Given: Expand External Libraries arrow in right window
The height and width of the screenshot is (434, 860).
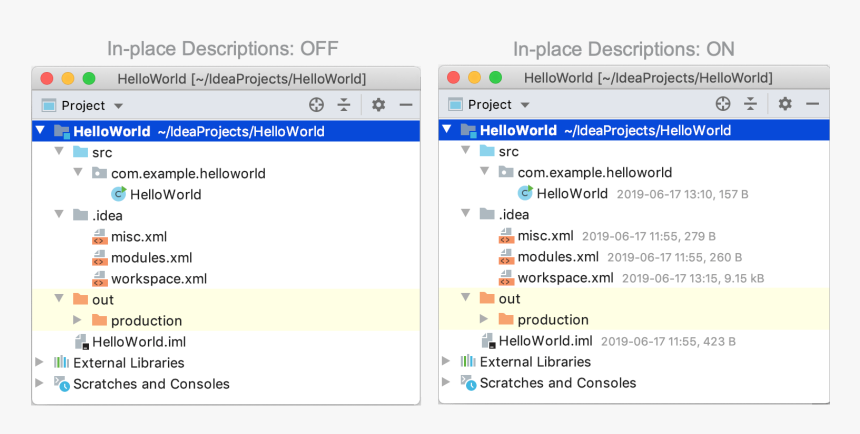Looking at the screenshot, I should click(446, 361).
